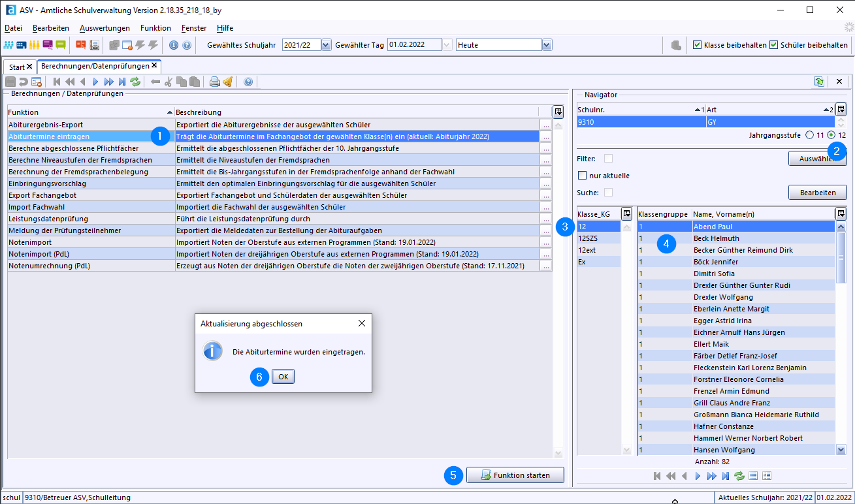Screen dimensions: 855x504
Task: Open the Funktion menu
Action: [x=155, y=28]
